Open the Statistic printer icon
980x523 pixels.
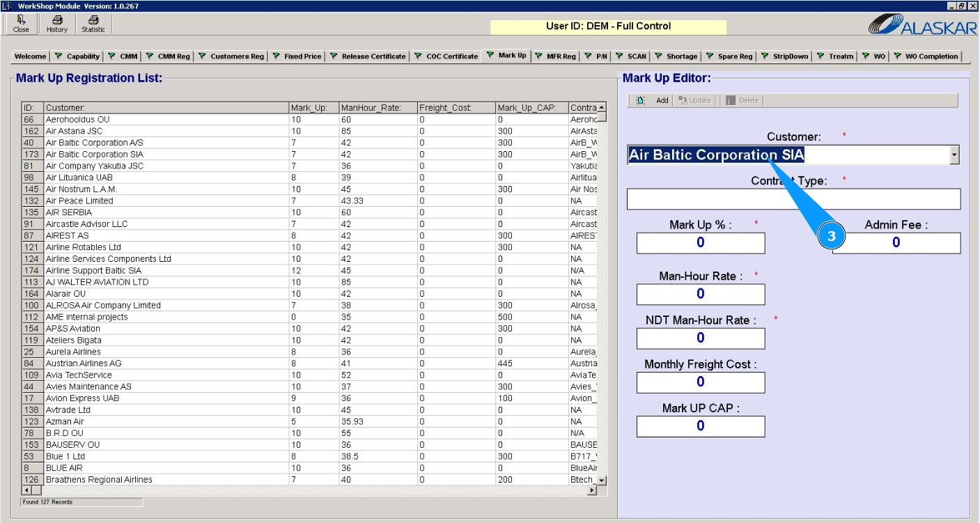(x=93, y=20)
